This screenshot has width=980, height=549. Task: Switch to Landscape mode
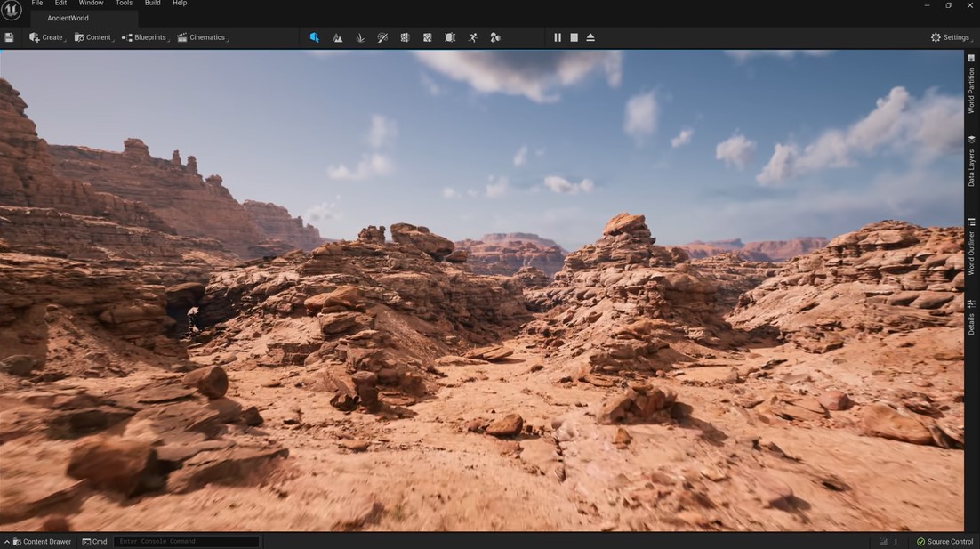coord(337,37)
